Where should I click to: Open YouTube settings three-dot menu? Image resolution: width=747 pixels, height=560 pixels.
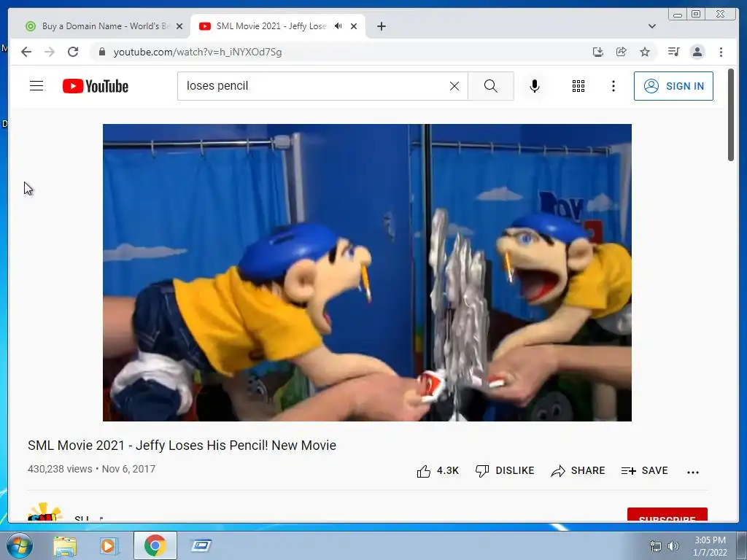click(613, 86)
